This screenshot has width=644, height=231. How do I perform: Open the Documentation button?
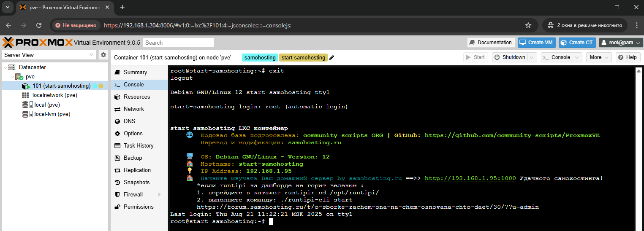click(x=491, y=43)
